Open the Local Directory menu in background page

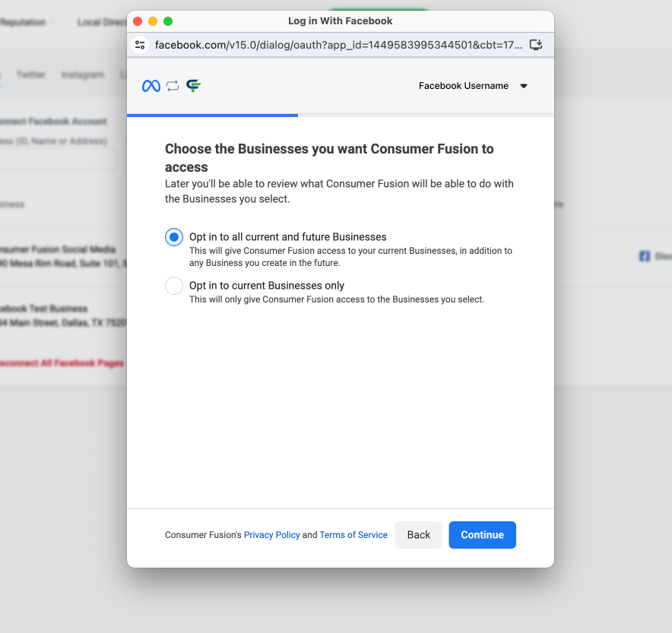click(102, 22)
